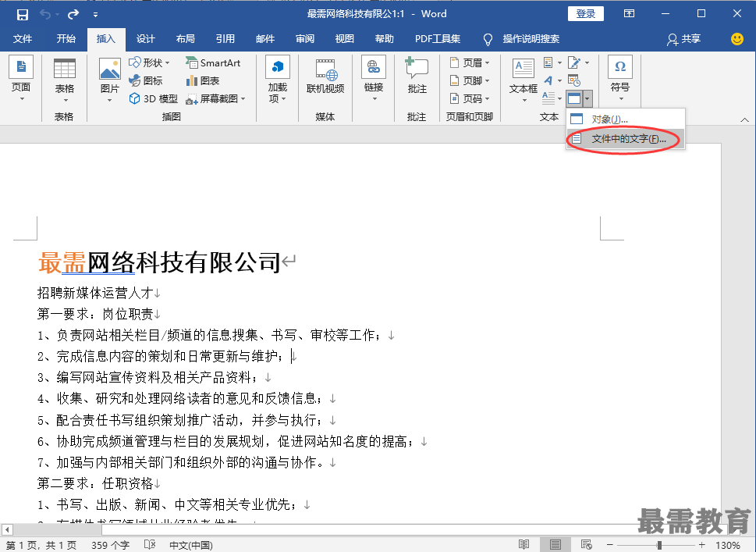Click the zoom out minus button

point(610,545)
